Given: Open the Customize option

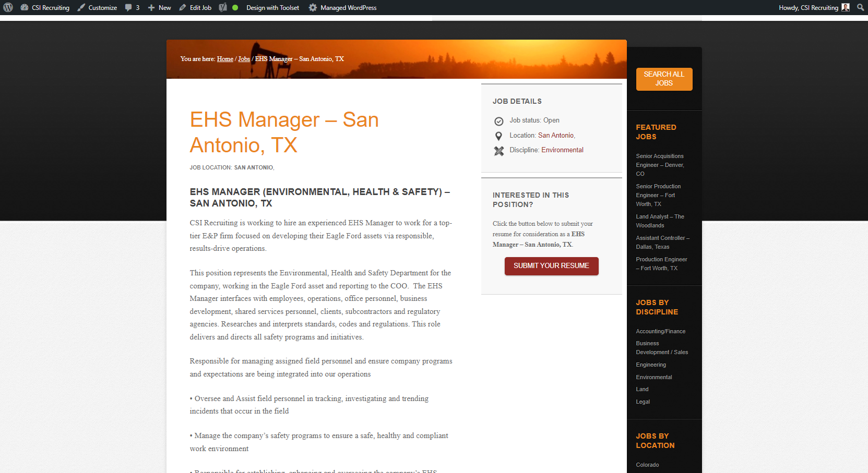Looking at the screenshot, I should pos(98,7).
